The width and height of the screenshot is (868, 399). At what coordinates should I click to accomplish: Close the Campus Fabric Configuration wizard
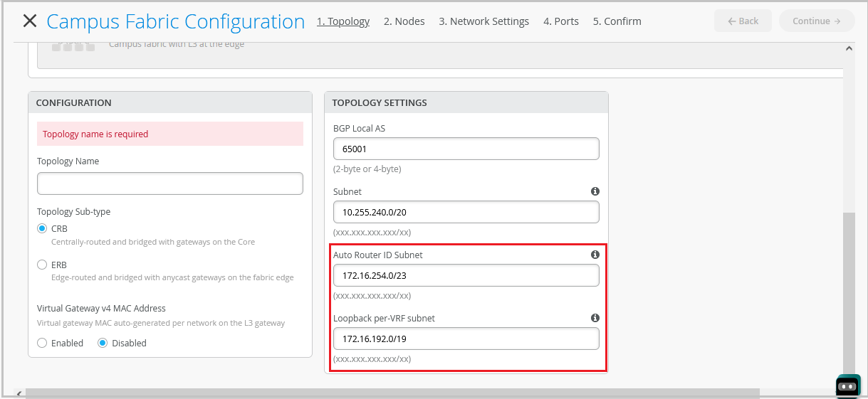[x=29, y=21]
